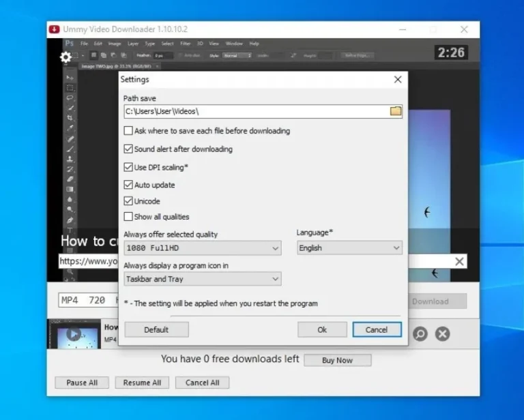Enable Ask where to save each file checkbox

pos(128,130)
